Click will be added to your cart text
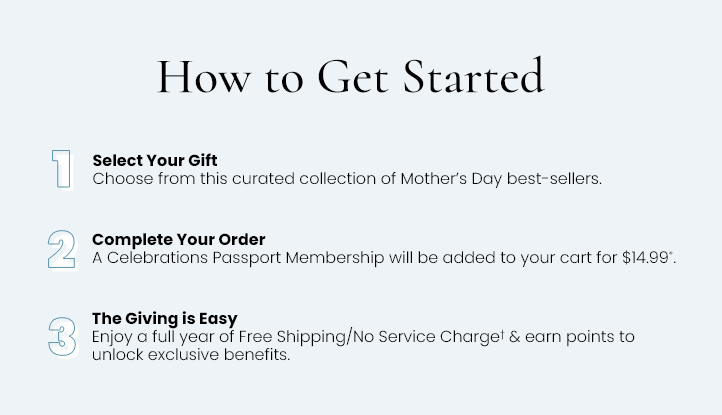This screenshot has height=415, width=722. click(490, 257)
